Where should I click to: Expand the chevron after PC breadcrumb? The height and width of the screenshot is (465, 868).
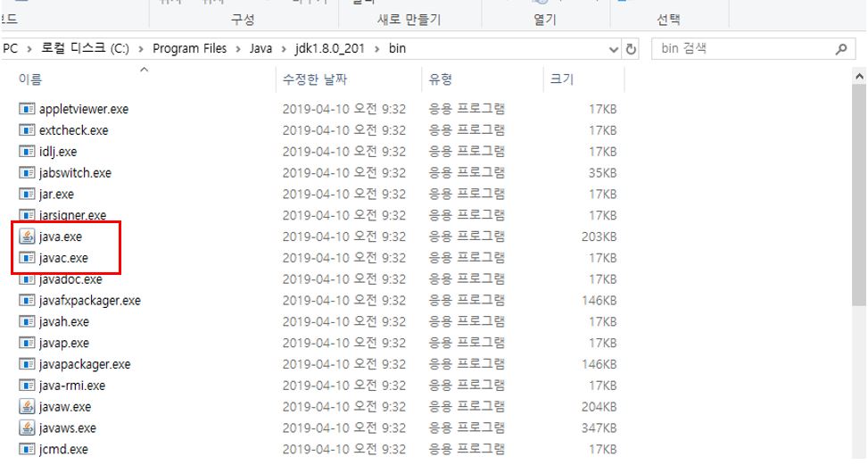pos(29,49)
